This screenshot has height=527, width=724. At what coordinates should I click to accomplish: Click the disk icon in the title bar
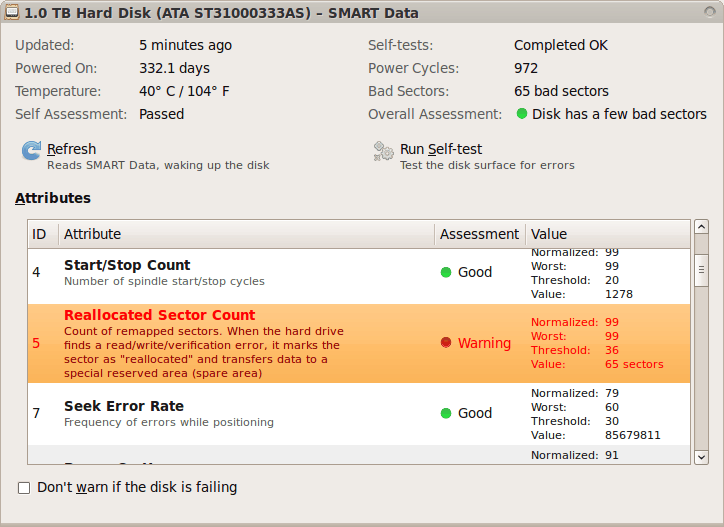(x=12, y=13)
